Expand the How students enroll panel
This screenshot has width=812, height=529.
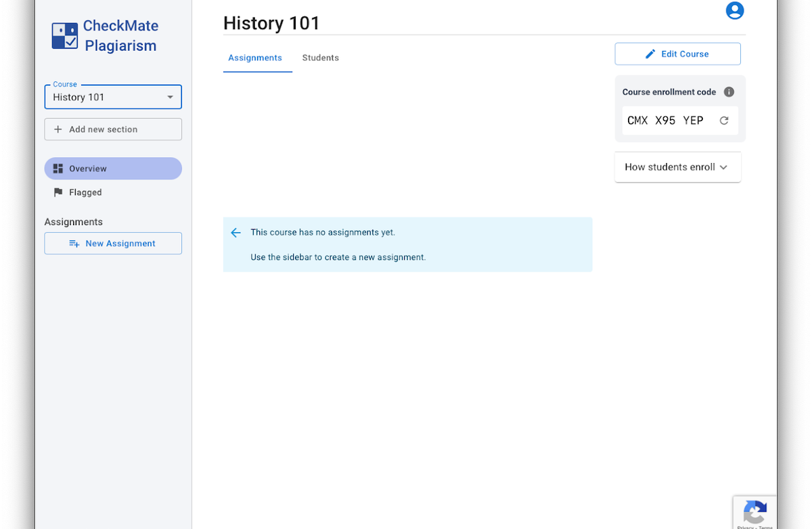point(677,167)
